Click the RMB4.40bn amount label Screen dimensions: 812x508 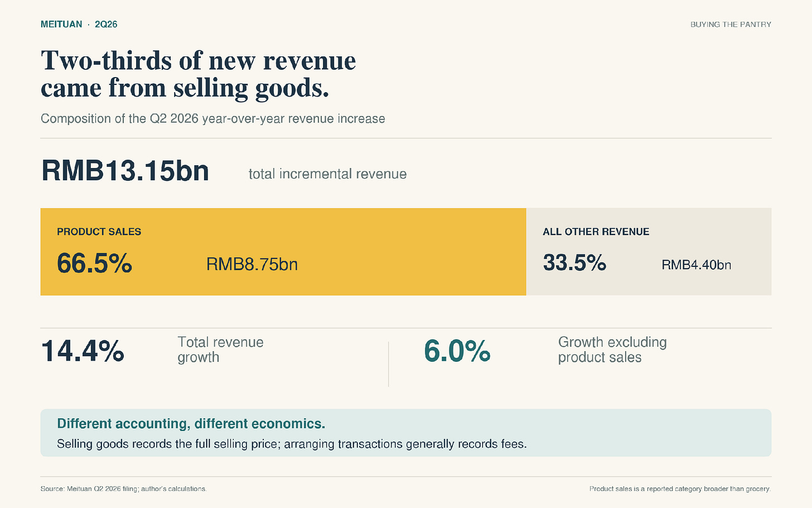(696, 265)
